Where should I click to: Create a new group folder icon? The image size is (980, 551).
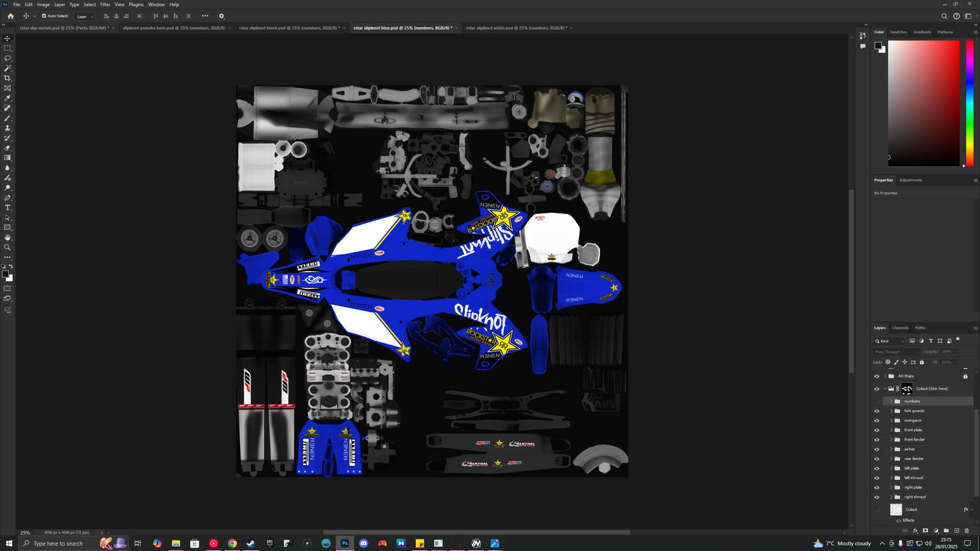point(946,531)
